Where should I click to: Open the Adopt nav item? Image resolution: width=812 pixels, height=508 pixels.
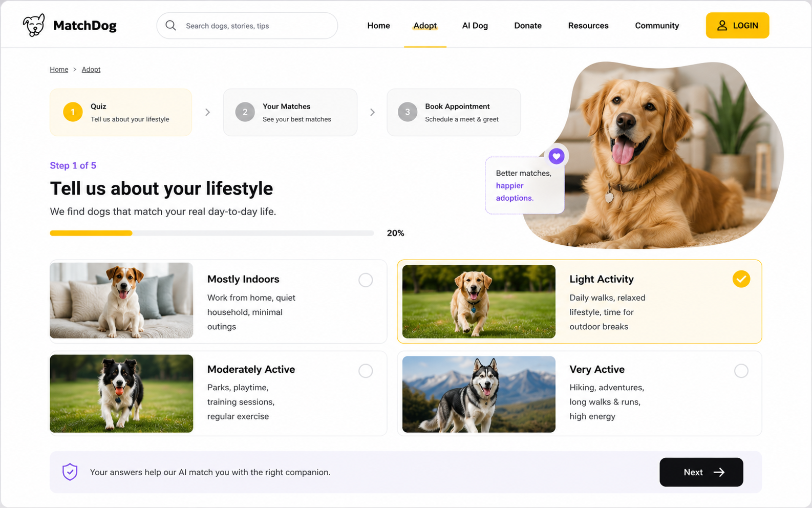425,26
